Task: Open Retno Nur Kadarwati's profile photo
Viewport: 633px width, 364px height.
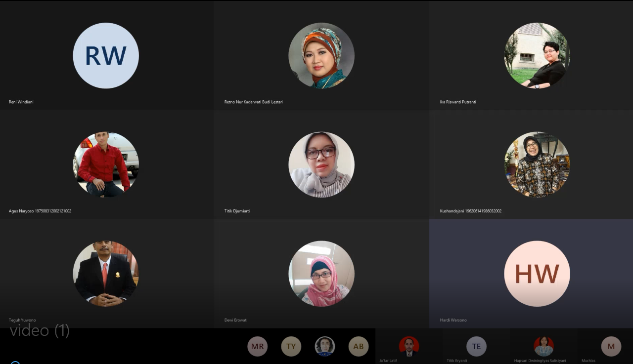Action: 321,55
